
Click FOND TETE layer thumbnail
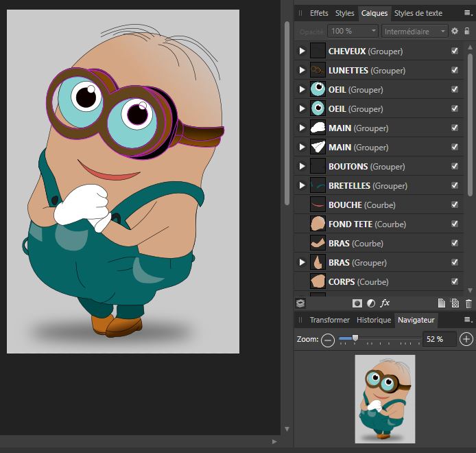coord(318,224)
